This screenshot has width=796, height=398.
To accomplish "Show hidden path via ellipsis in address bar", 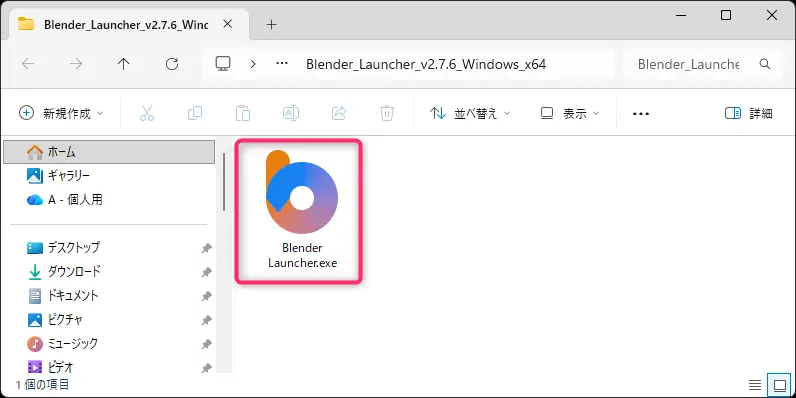I will tap(282, 64).
